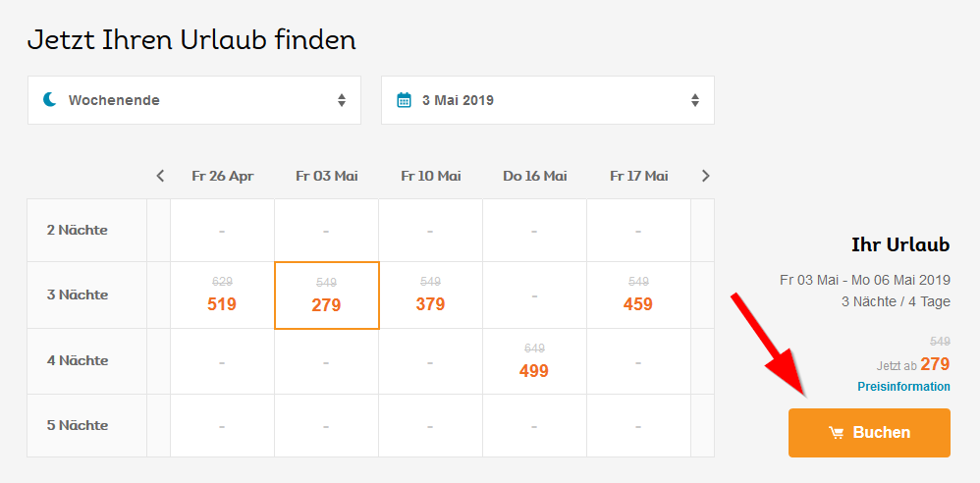Open the Wochenende stay-type dropdown
Viewport: 980px width, 483px height.
[194, 100]
